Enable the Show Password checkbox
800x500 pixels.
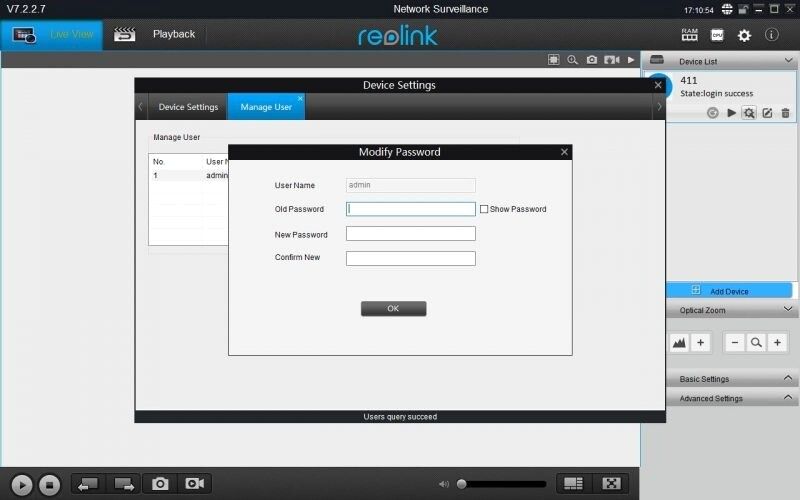[484, 209]
